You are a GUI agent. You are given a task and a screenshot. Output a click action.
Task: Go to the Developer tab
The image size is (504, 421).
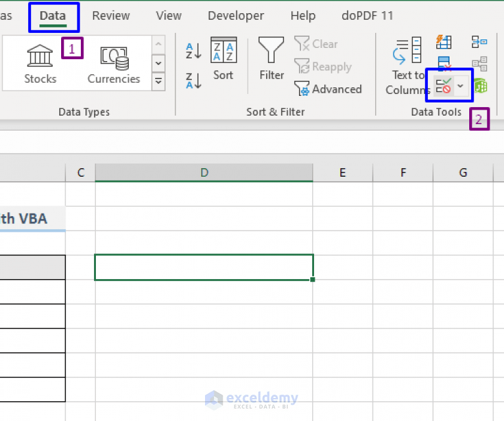pos(236,16)
